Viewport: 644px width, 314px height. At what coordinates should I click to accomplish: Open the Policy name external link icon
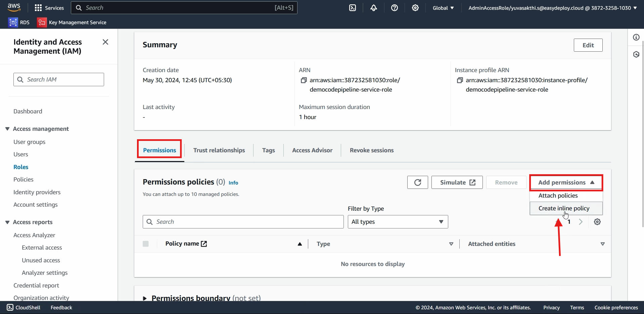tap(204, 244)
